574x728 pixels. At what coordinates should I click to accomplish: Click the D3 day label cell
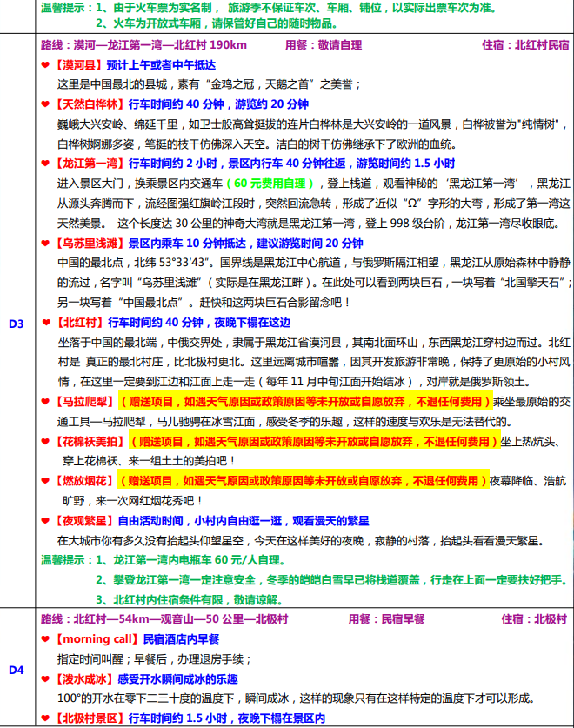(17, 324)
